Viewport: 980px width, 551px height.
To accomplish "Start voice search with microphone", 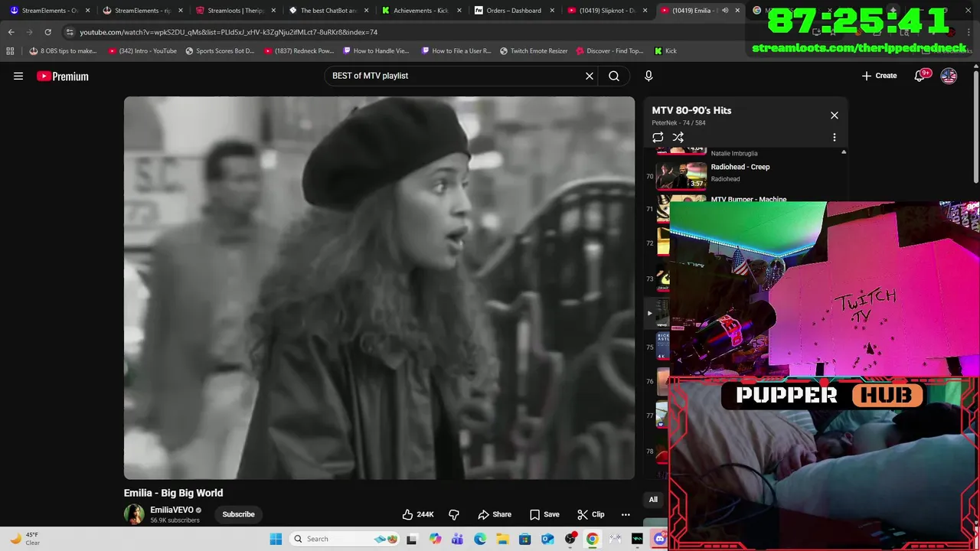I will 648,76.
